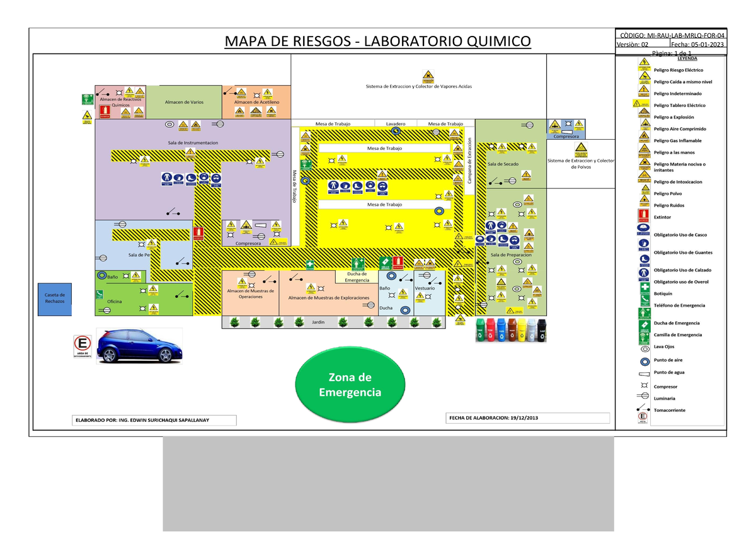Select the Almacen de Varios room label

point(184,102)
